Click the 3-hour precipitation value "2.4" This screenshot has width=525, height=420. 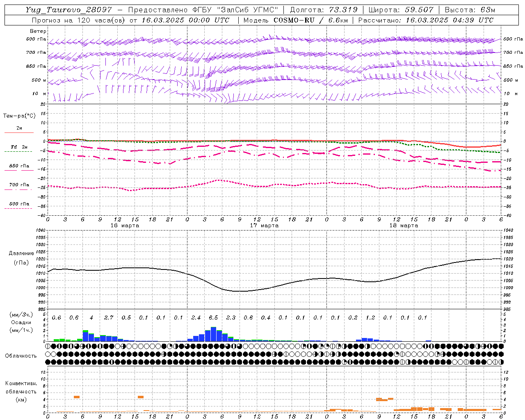(196, 318)
